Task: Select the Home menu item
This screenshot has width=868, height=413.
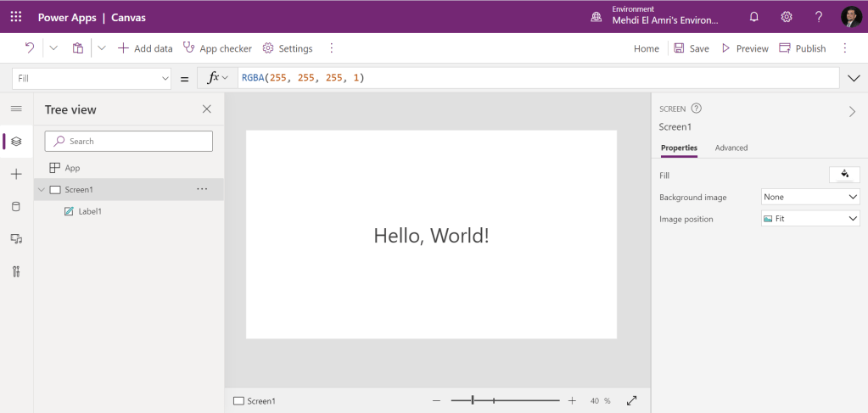Action: (646, 48)
